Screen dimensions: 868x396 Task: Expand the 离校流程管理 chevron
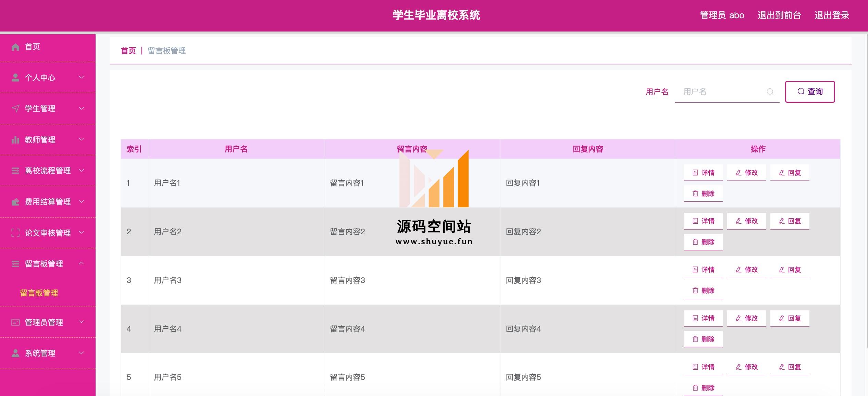click(x=82, y=170)
